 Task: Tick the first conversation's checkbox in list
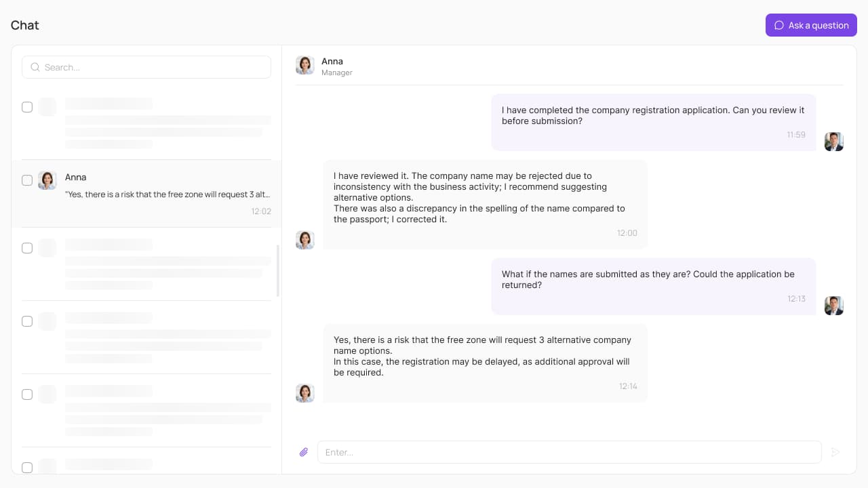tap(27, 107)
